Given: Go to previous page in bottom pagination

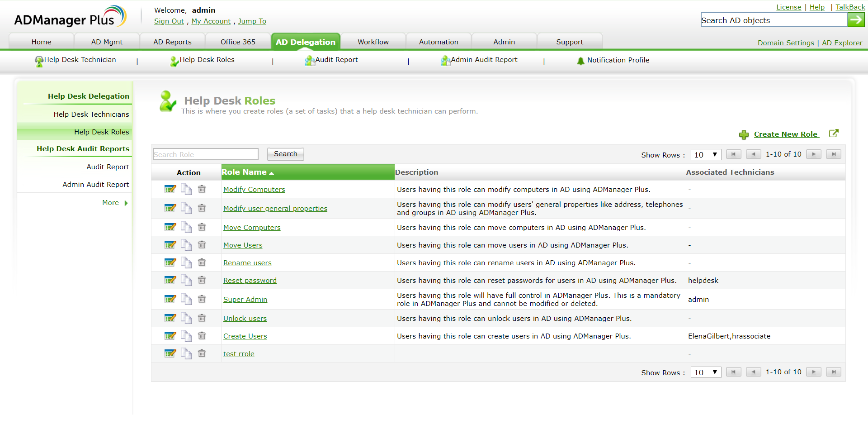Looking at the screenshot, I should tap(753, 372).
